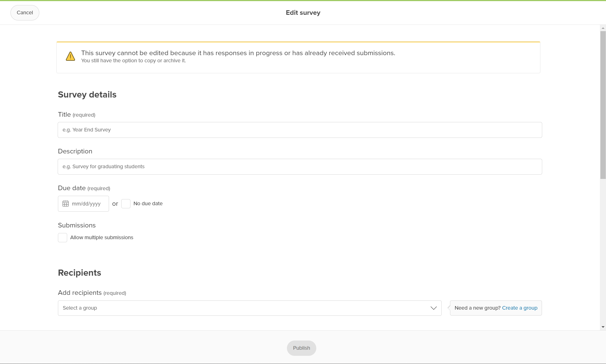Follow the Create a group link
The width and height of the screenshot is (606, 364).
[x=519, y=308]
